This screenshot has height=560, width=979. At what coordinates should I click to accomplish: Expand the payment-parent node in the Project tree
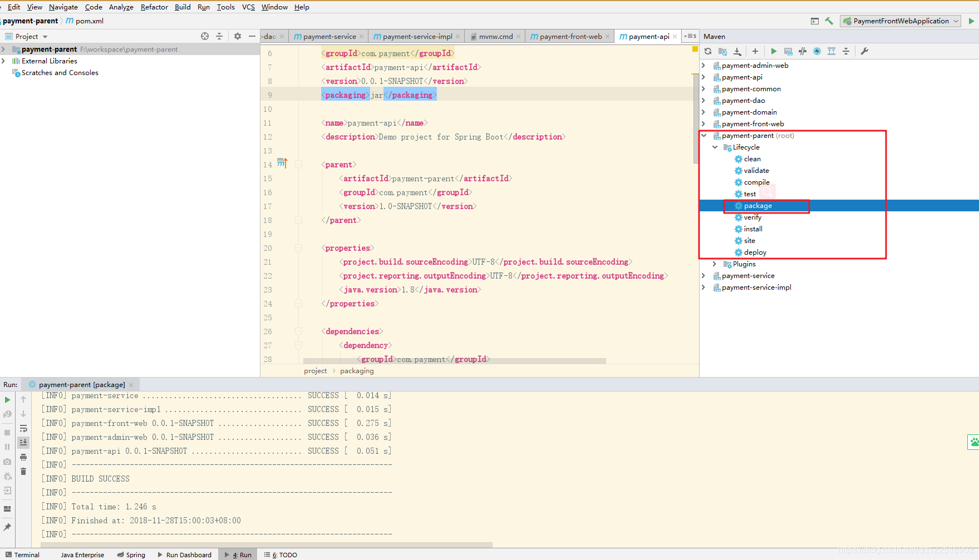pyautogui.click(x=4, y=49)
